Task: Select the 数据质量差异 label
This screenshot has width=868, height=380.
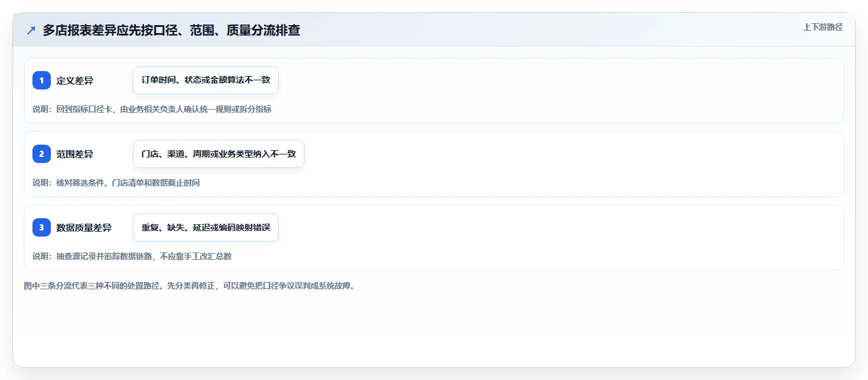Action: click(84, 227)
